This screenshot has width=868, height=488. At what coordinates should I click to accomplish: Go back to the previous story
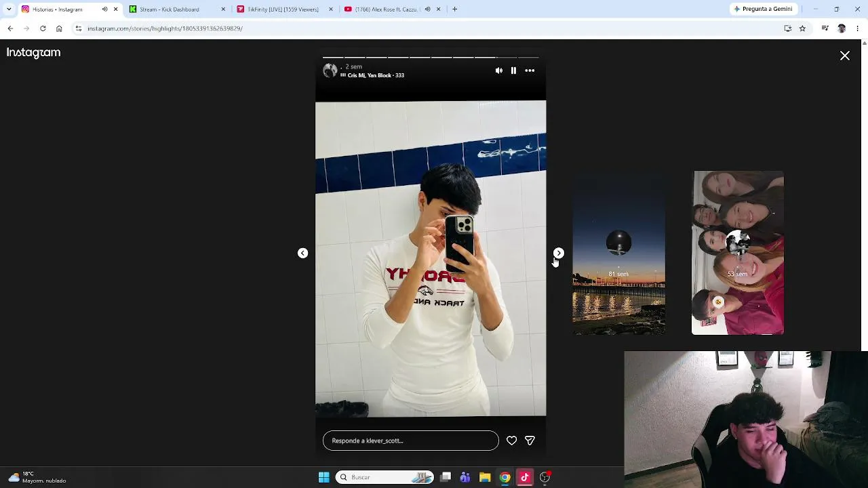point(303,253)
